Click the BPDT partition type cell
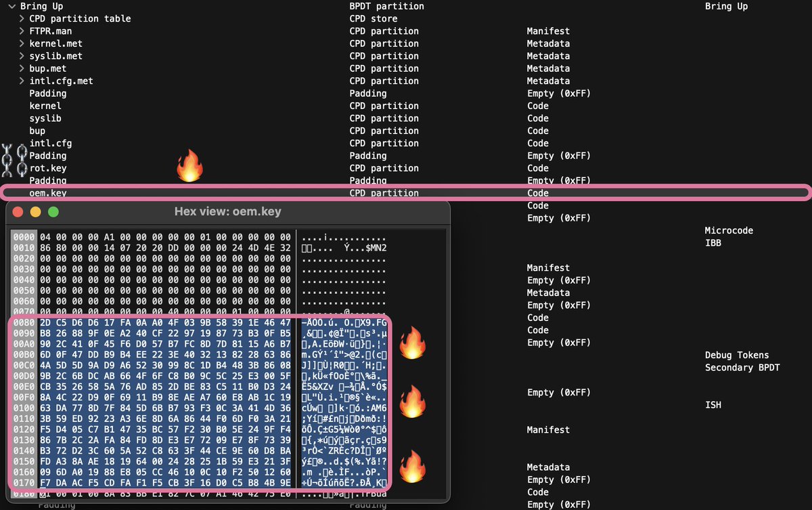 387,6
